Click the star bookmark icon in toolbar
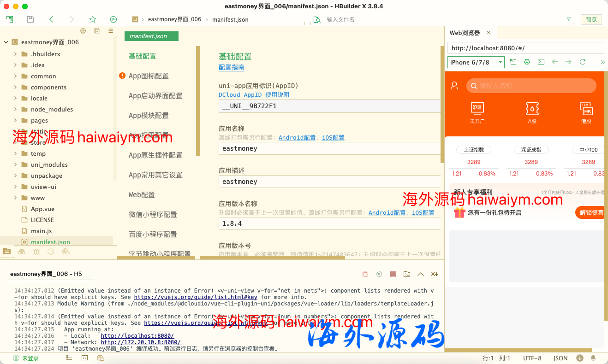The image size is (608, 364). click(x=93, y=19)
